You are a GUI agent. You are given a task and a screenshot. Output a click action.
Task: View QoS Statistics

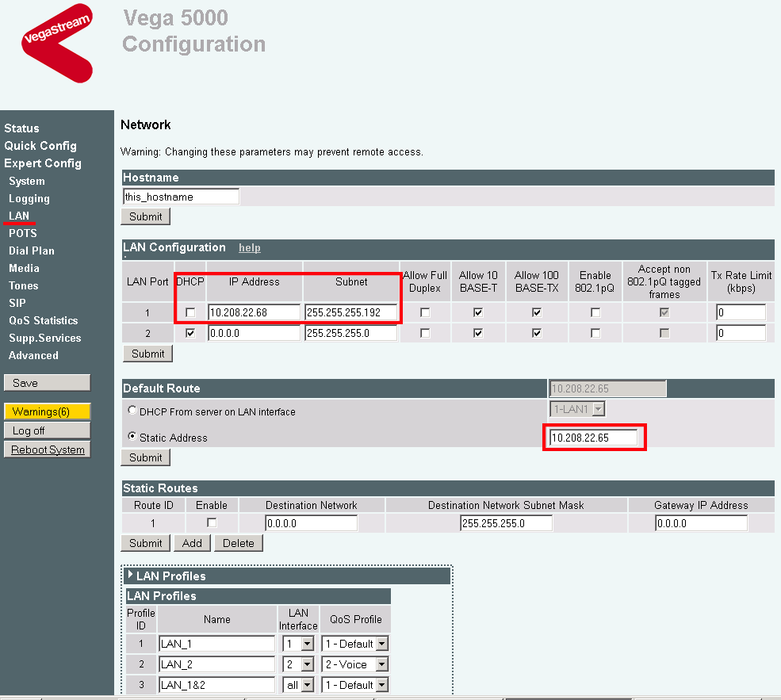click(44, 320)
